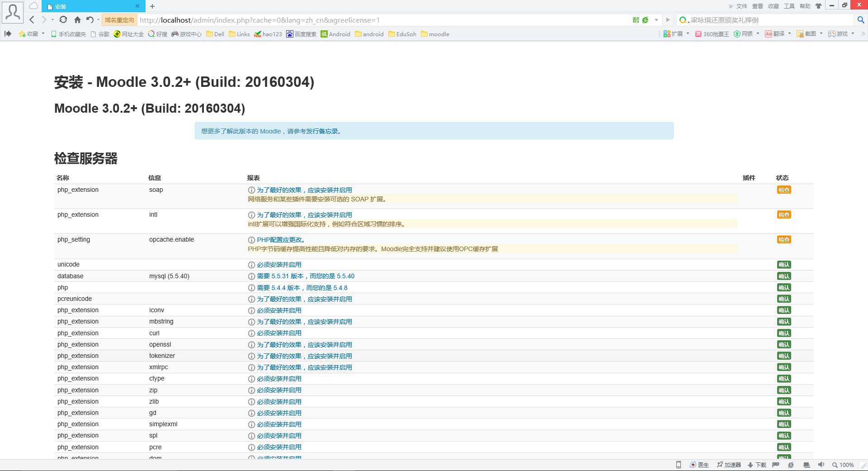Open the 游戏中心 bookmark

(186, 34)
